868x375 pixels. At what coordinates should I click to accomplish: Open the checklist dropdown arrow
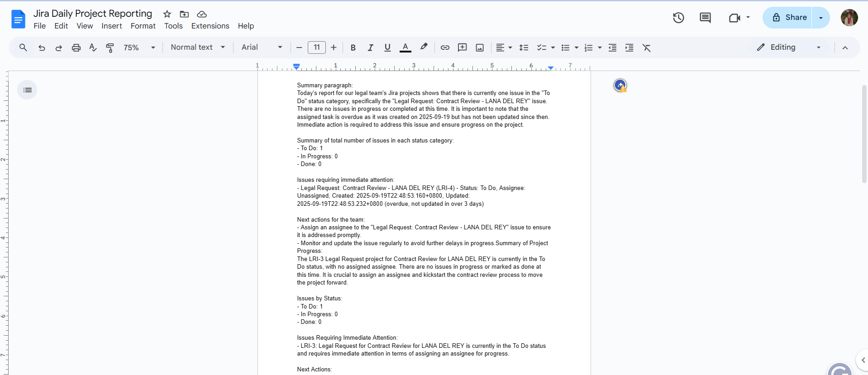(553, 47)
